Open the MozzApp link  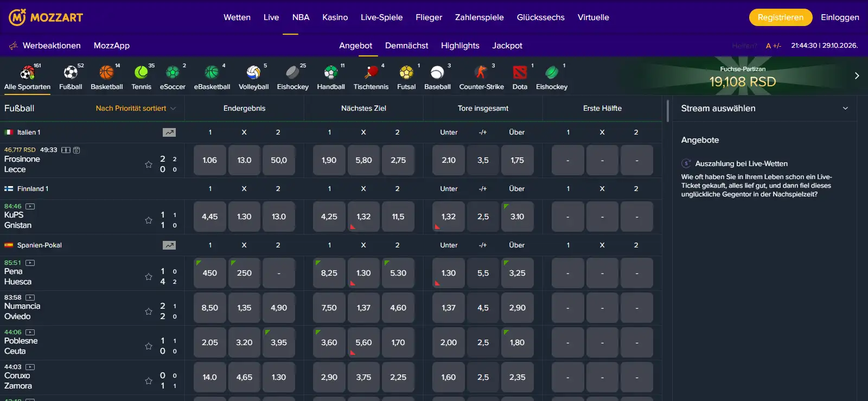(x=112, y=46)
